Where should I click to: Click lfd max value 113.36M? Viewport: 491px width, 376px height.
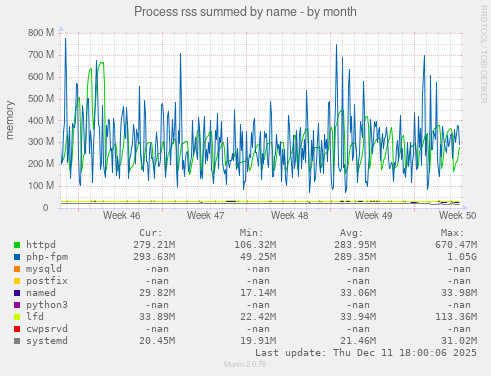[x=456, y=317]
